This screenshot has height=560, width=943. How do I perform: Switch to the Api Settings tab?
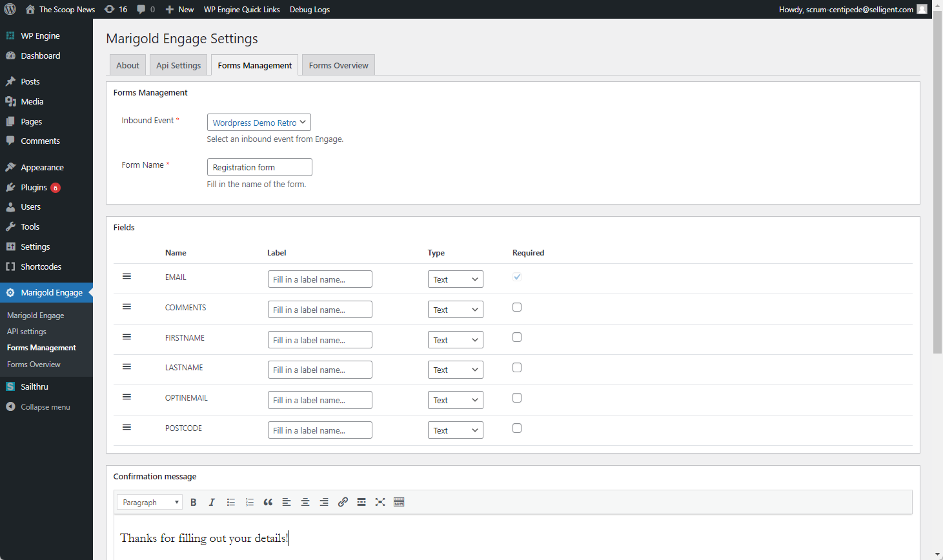[178, 65]
